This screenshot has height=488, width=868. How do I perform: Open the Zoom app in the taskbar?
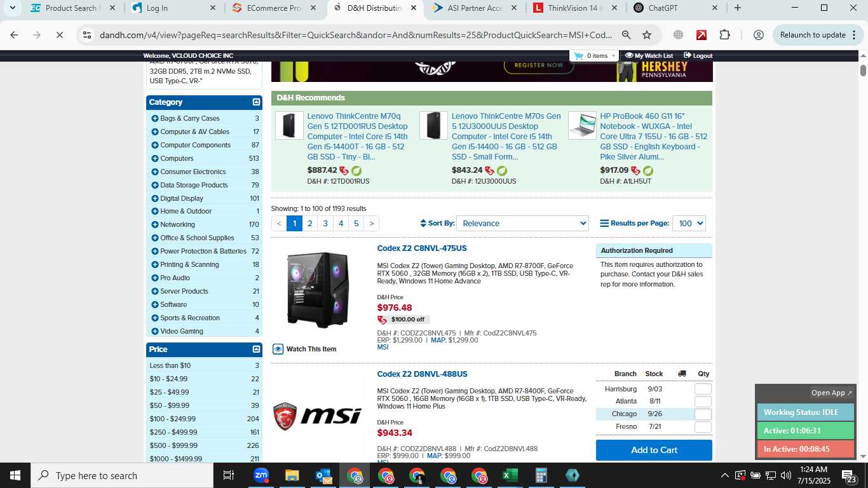[261, 475]
